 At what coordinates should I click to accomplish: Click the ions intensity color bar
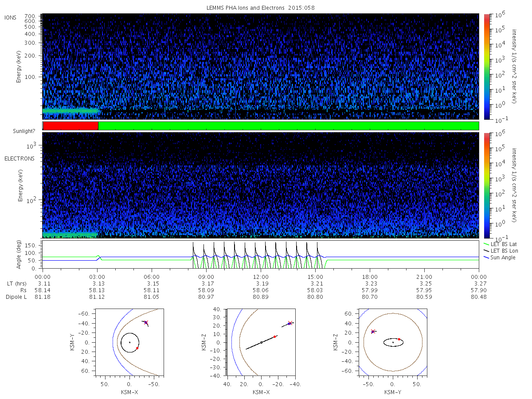(486, 66)
